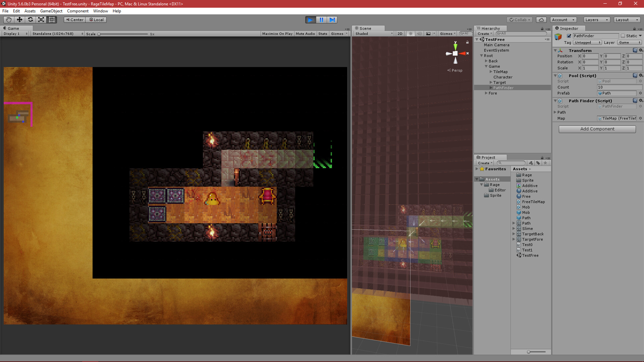Disable the PathFinder active checkbox

tap(569, 36)
